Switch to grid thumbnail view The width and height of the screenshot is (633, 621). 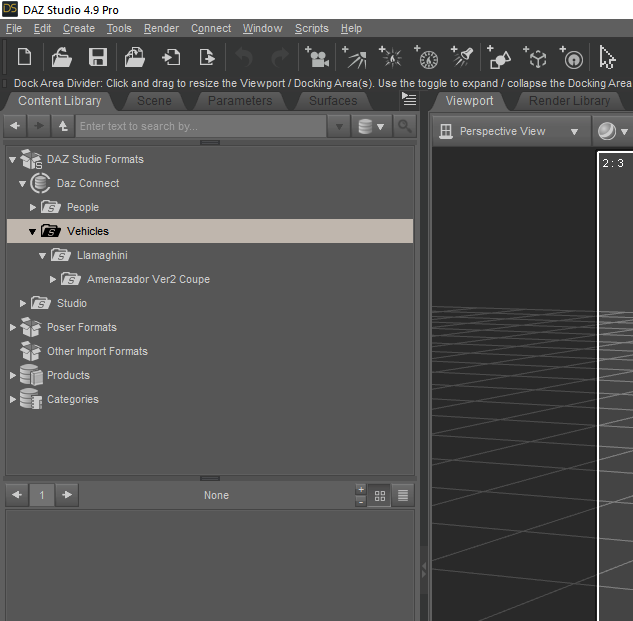point(380,495)
